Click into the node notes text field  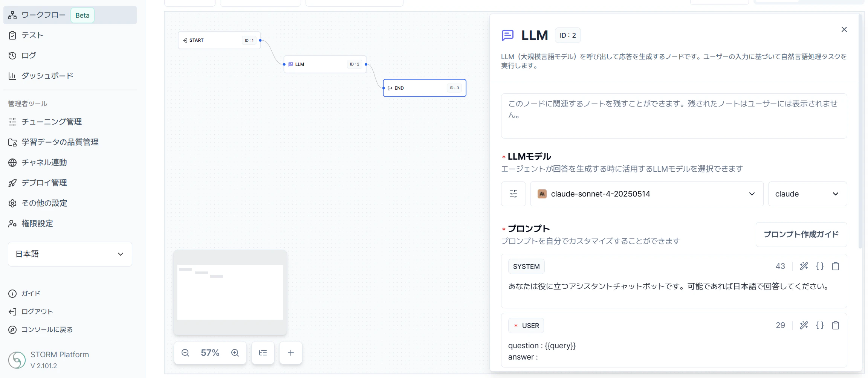(x=674, y=116)
